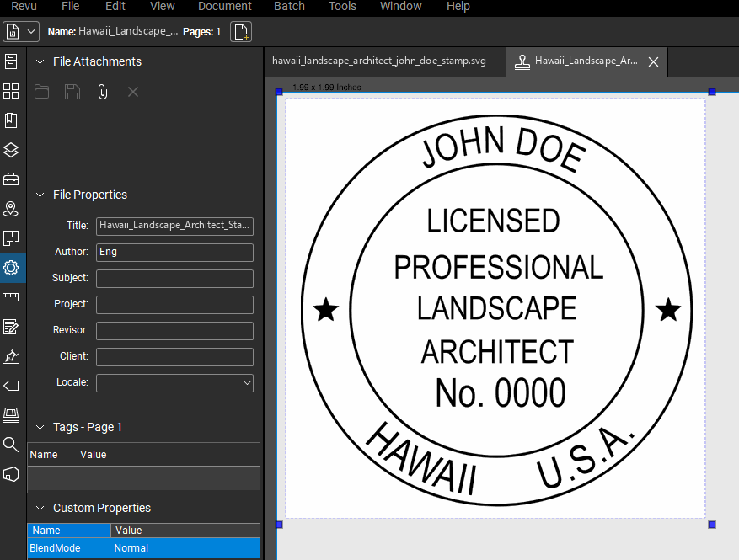Open the Flags tag-shaped panel icon
The height and width of the screenshot is (560, 739).
(x=11, y=386)
